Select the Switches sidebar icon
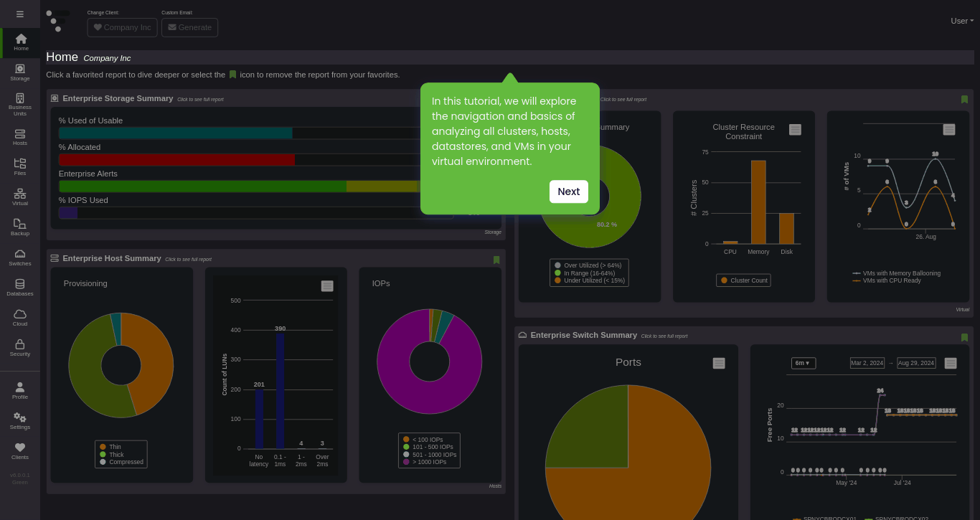Viewport: 980px width, 520px height. click(x=20, y=257)
